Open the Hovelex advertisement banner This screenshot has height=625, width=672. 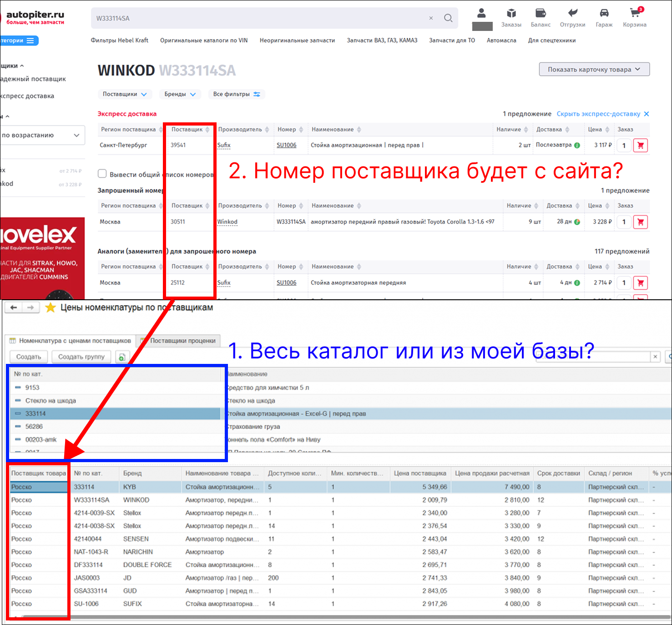[42, 258]
